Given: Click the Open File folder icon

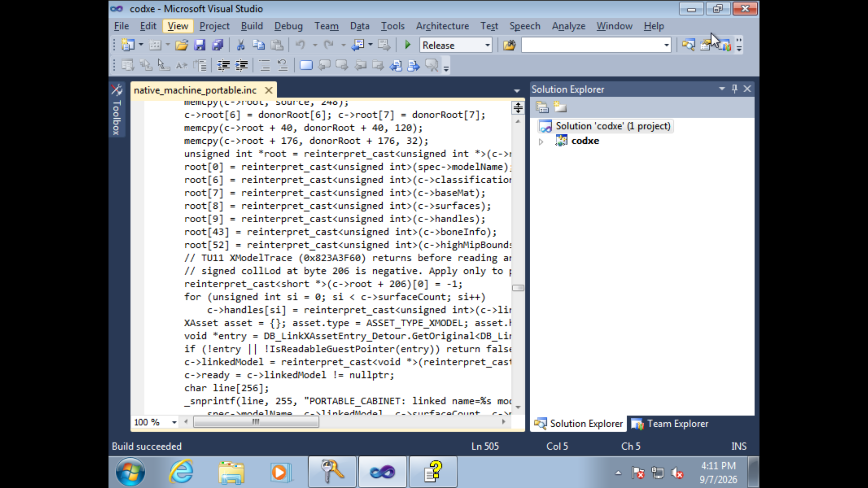Looking at the screenshot, I should 181,45.
